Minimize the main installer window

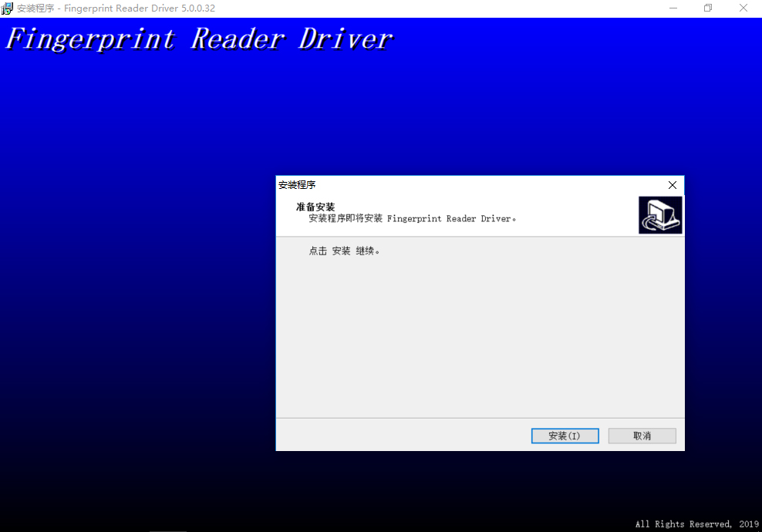[x=672, y=8]
